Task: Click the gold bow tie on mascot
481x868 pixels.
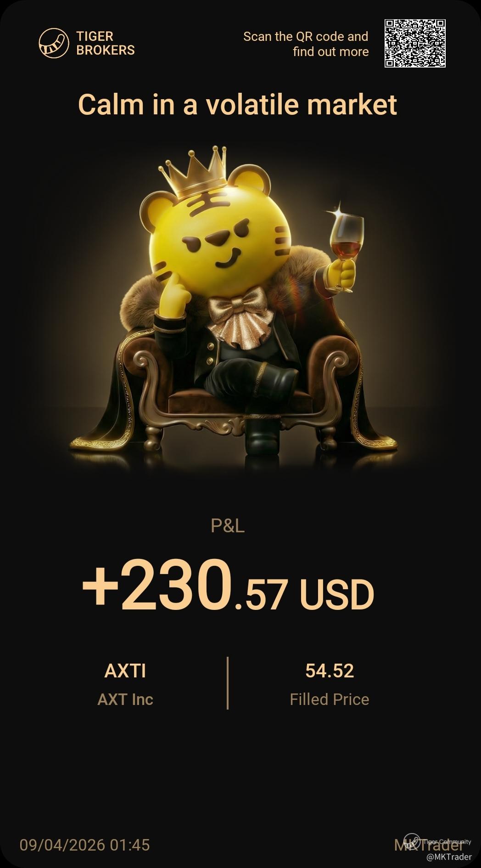Action: 239,306
